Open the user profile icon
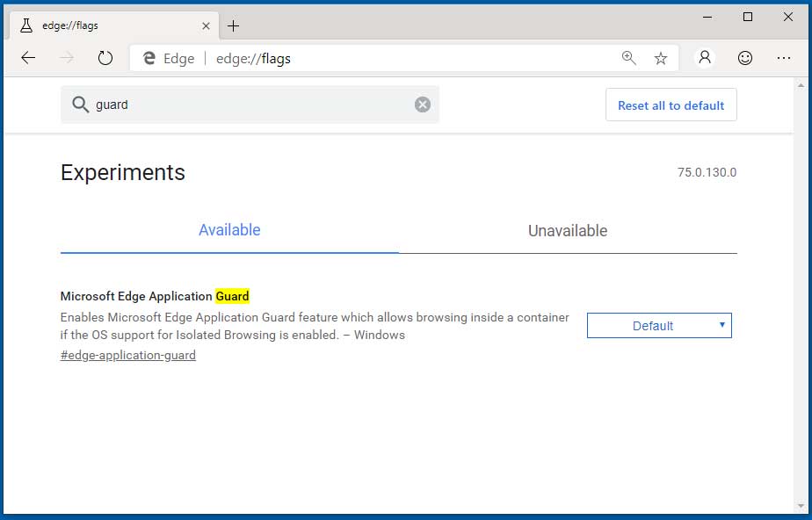This screenshot has height=520, width=812. click(x=704, y=58)
